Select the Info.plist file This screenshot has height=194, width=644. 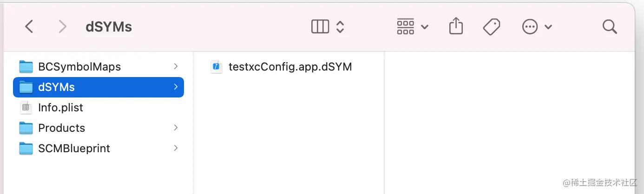(x=99, y=108)
